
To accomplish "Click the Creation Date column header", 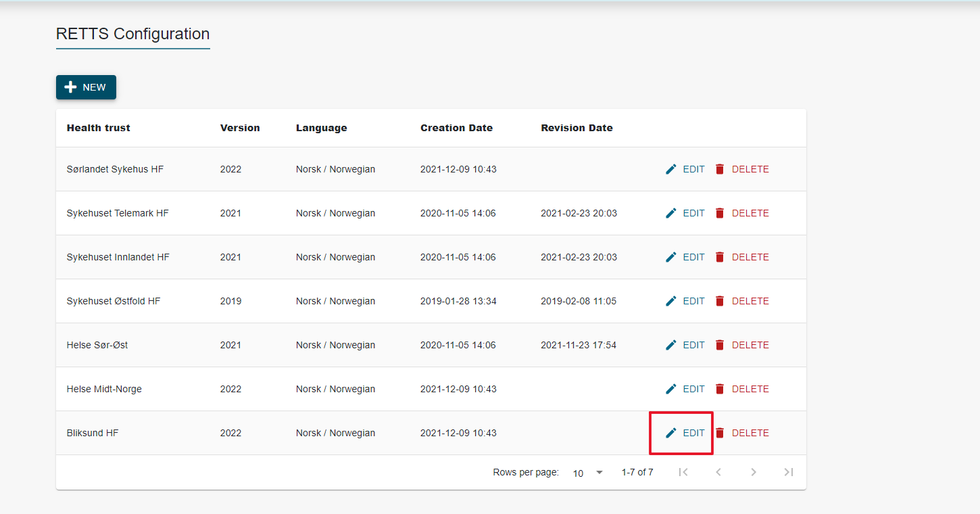I will click(457, 128).
